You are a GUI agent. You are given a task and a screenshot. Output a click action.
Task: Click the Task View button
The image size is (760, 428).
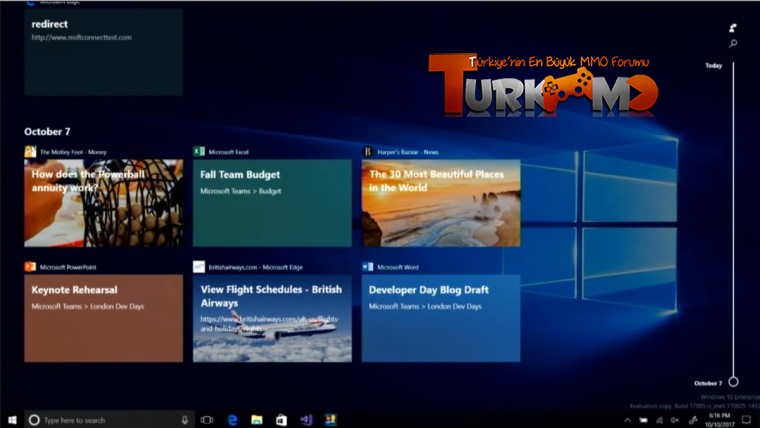207,420
